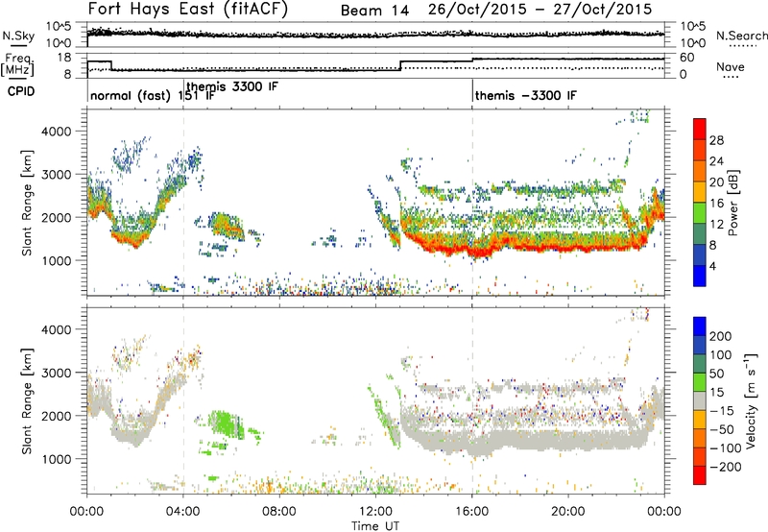Click the 'N.Sky' legend label
This screenshot has height=532, width=768.
(x=18, y=36)
